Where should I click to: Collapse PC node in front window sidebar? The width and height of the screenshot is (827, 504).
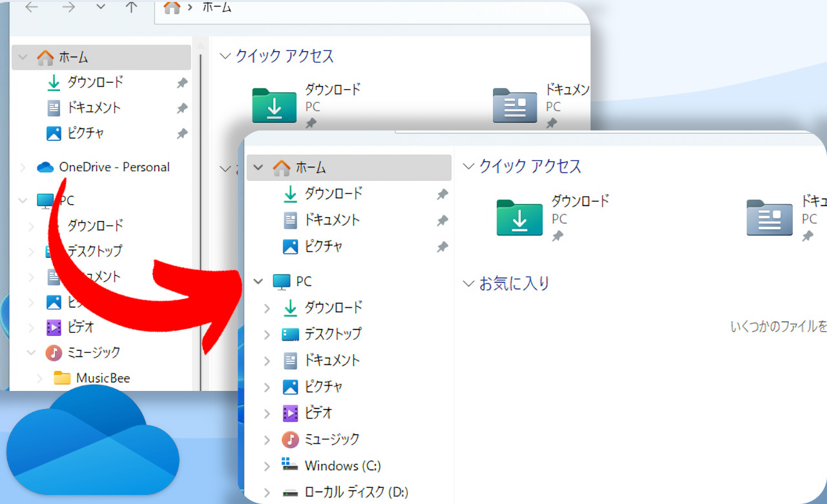(258, 282)
